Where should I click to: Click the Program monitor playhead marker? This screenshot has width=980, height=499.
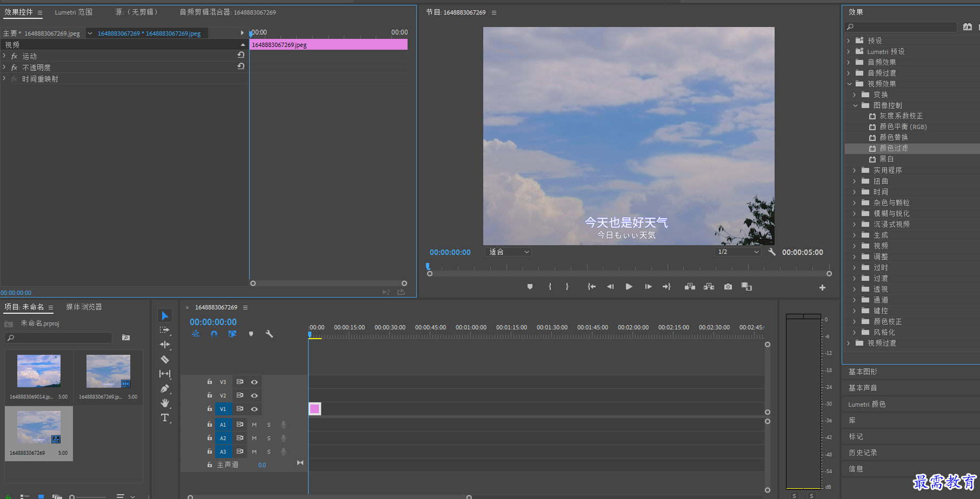pos(428,266)
